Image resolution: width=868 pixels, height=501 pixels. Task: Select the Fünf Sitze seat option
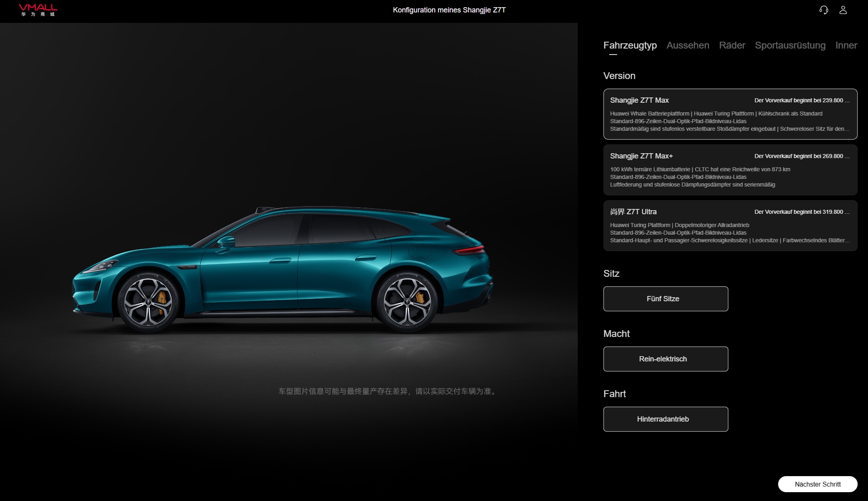tap(665, 299)
